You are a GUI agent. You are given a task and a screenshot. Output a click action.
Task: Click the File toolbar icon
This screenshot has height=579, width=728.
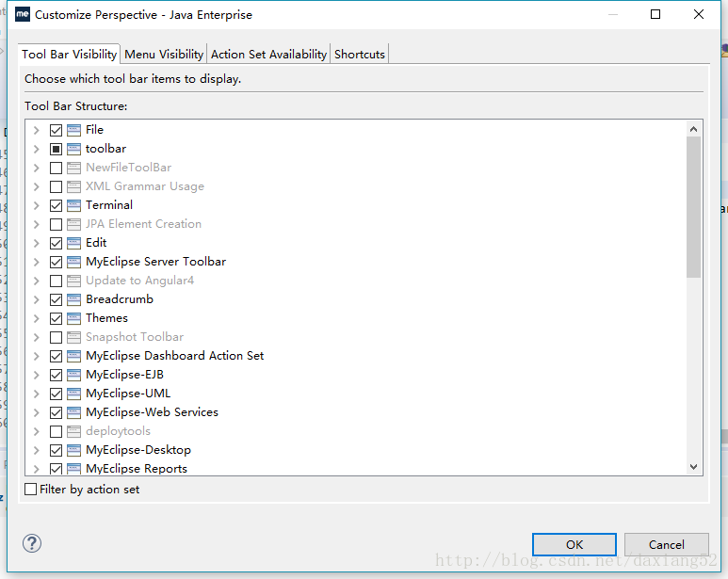coord(73,130)
